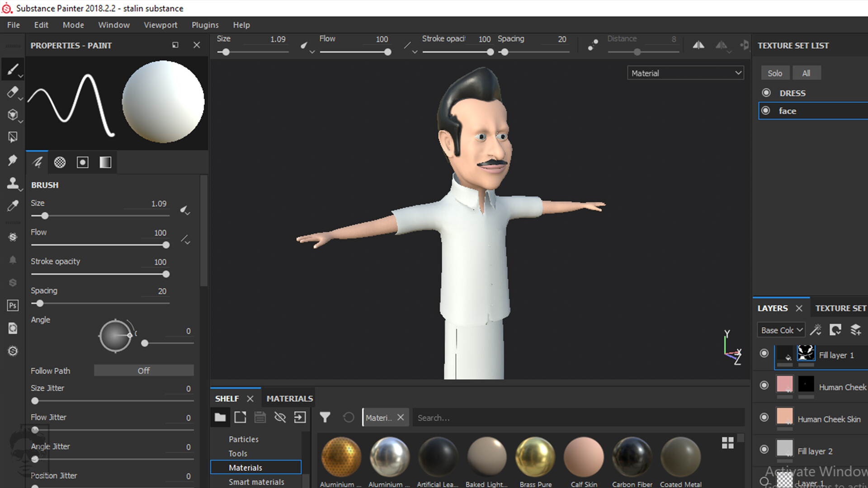868x488 pixels.
Task: Select Tools shelf category
Action: click(238, 454)
